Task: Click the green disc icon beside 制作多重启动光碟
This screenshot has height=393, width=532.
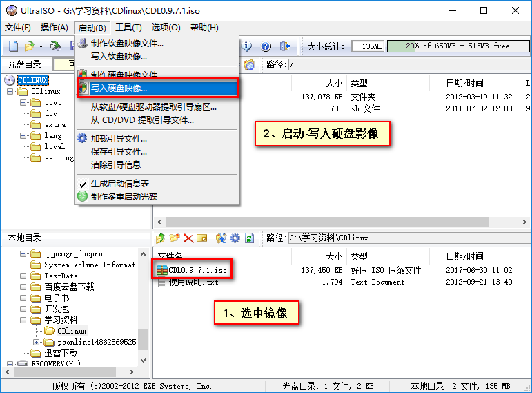Action: tap(82, 196)
